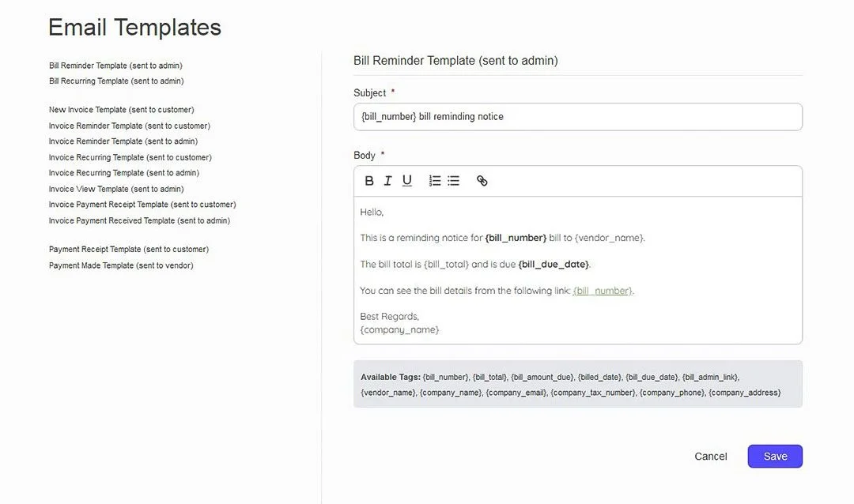Select Bill Reminder Template (sent to admin)

115,66
